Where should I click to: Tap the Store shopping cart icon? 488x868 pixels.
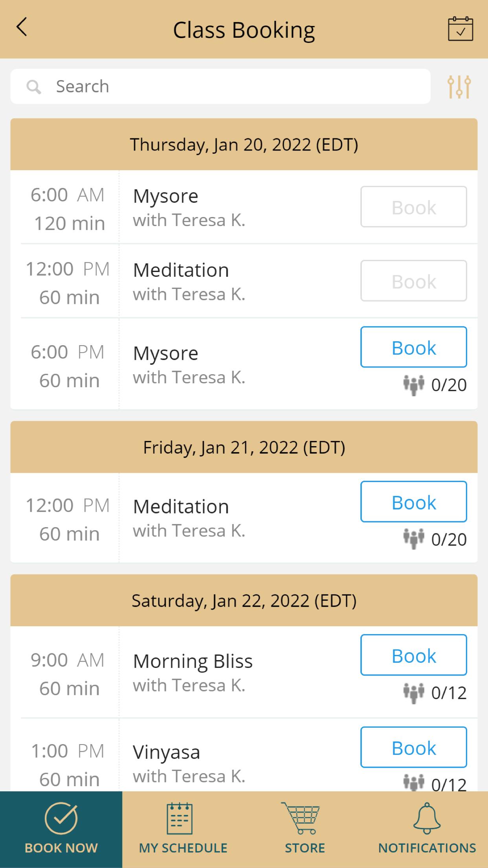pos(301,818)
